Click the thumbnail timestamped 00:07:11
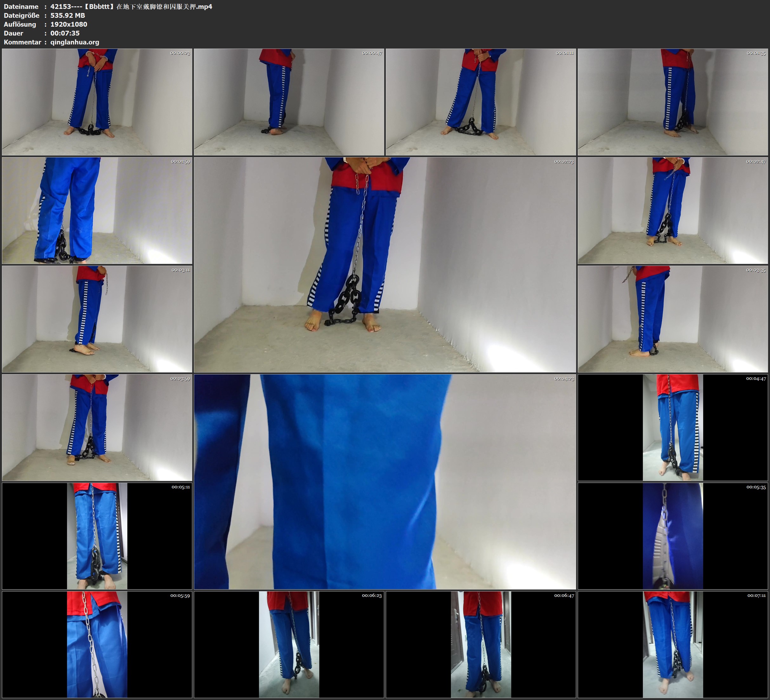770x700 pixels. [673, 644]
